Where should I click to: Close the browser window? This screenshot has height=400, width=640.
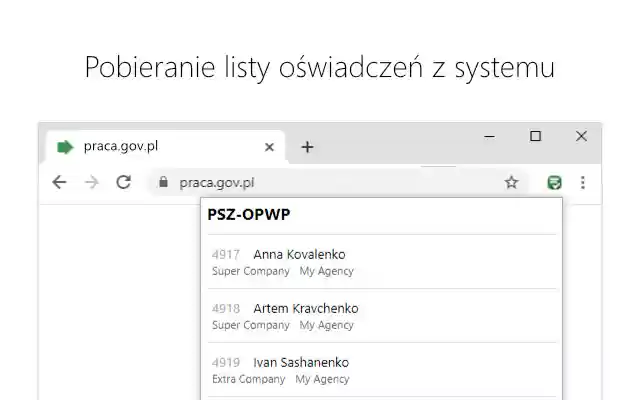581,136
